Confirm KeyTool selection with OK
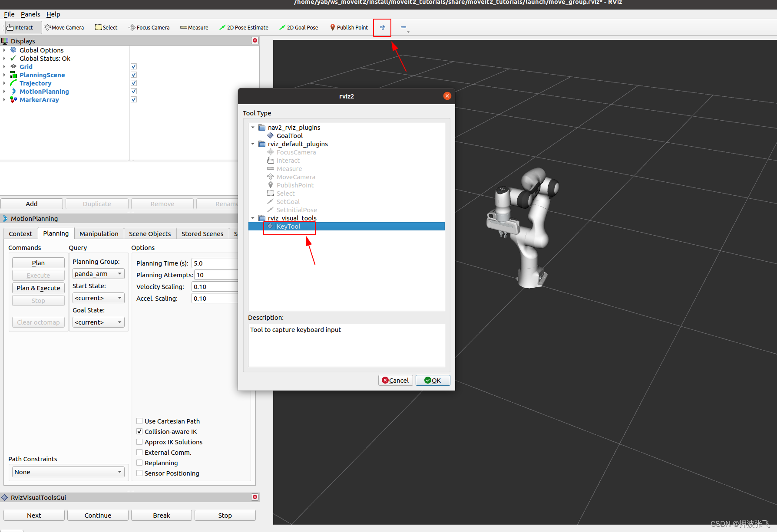Screen dimensions: 777x532 tap(433, 380)
